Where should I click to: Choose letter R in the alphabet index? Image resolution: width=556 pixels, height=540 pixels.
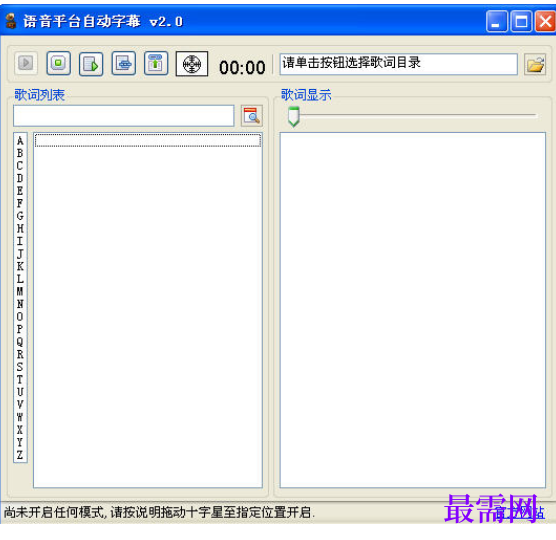tap(20, 354)
